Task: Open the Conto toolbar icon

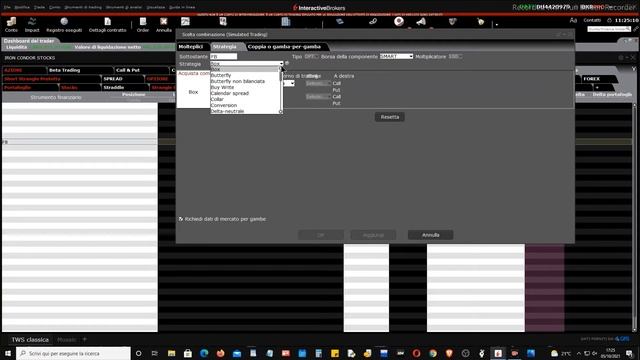Action: point(11,24)
